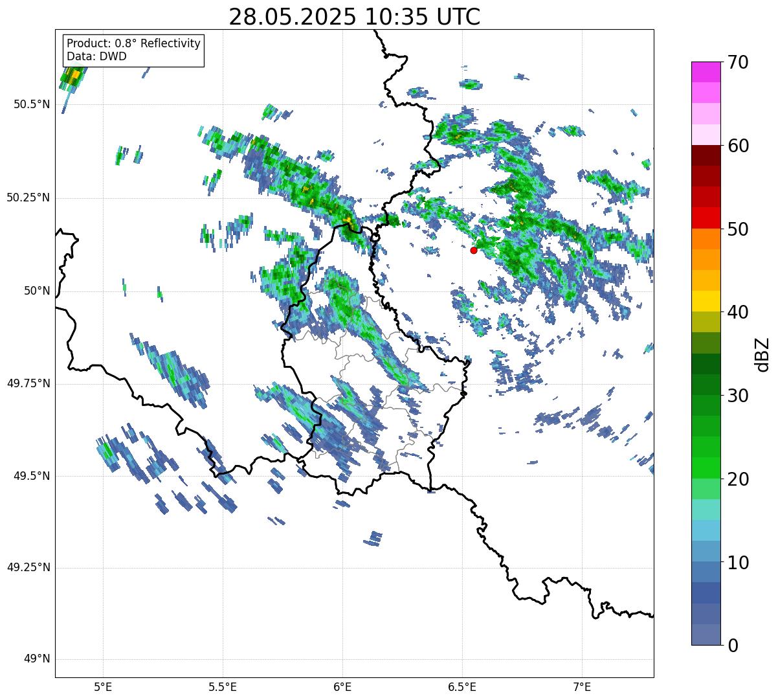Click the red radar site marker dot

click(474, 250)
